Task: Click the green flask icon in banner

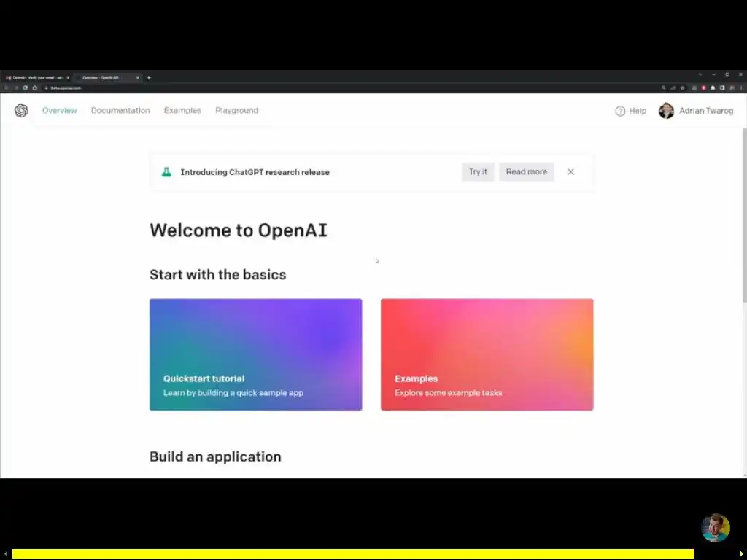Action: pyautogui.click(x=166, y=172)
